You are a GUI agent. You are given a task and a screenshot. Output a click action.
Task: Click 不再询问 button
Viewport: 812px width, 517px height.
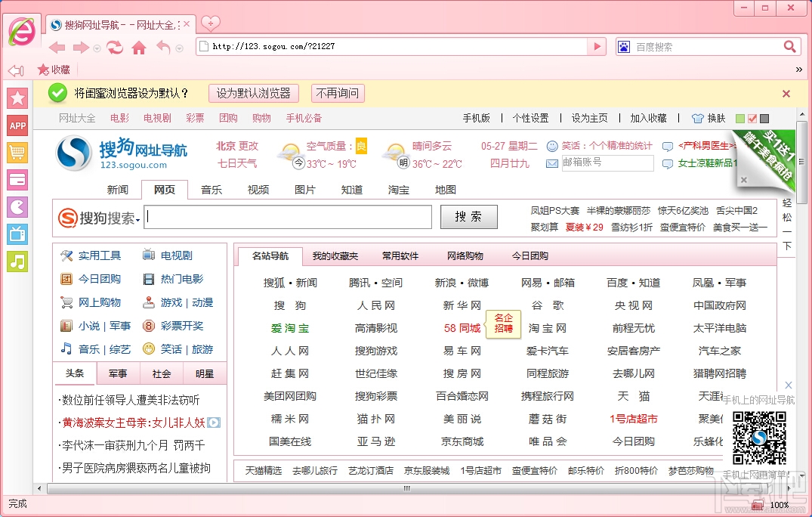coord(338,93)
